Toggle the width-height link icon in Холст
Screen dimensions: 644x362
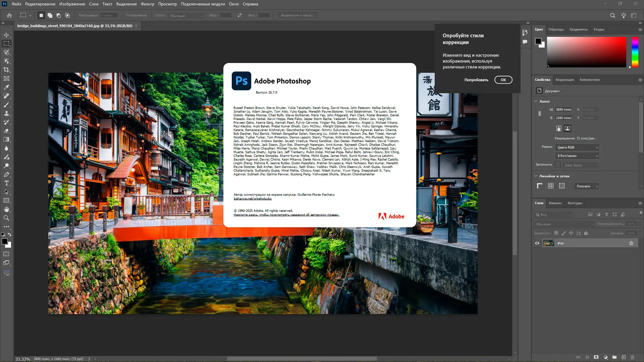click(x=540, y=114)
